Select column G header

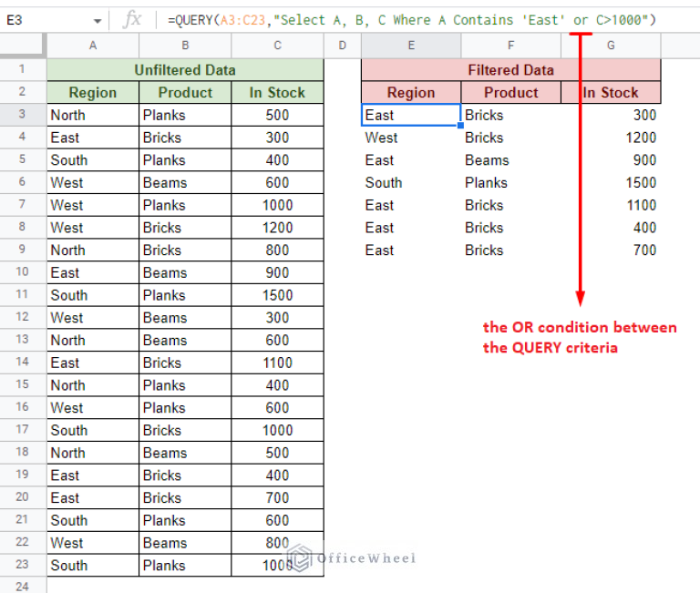610,46
